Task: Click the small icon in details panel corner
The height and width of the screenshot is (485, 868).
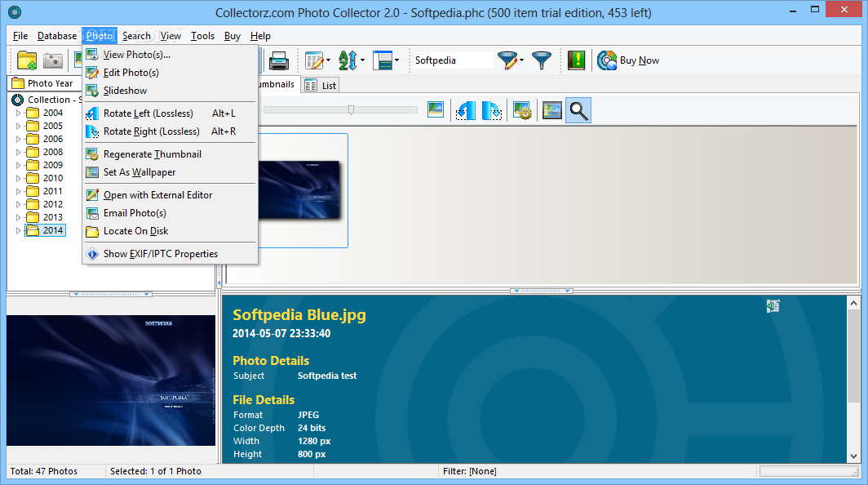Action: 773,306
